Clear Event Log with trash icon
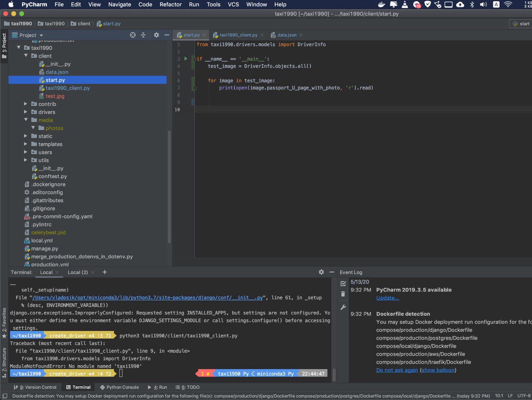Viewport: 532px width, 400px height. coord(343,294)
